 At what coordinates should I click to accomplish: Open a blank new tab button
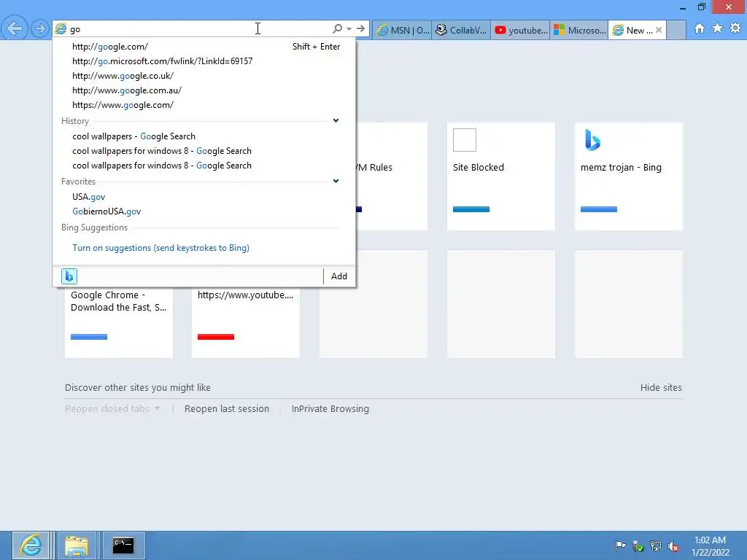pos(676,30)
